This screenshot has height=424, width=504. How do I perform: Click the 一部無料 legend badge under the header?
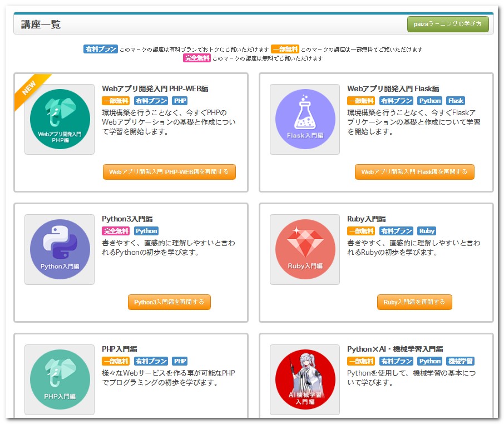click(285, 49)
